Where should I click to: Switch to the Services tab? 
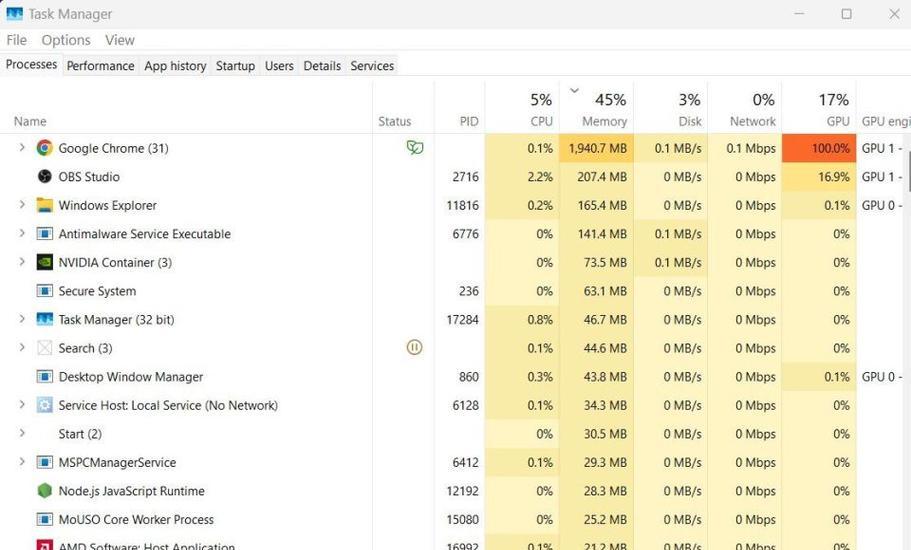[372, 66]
